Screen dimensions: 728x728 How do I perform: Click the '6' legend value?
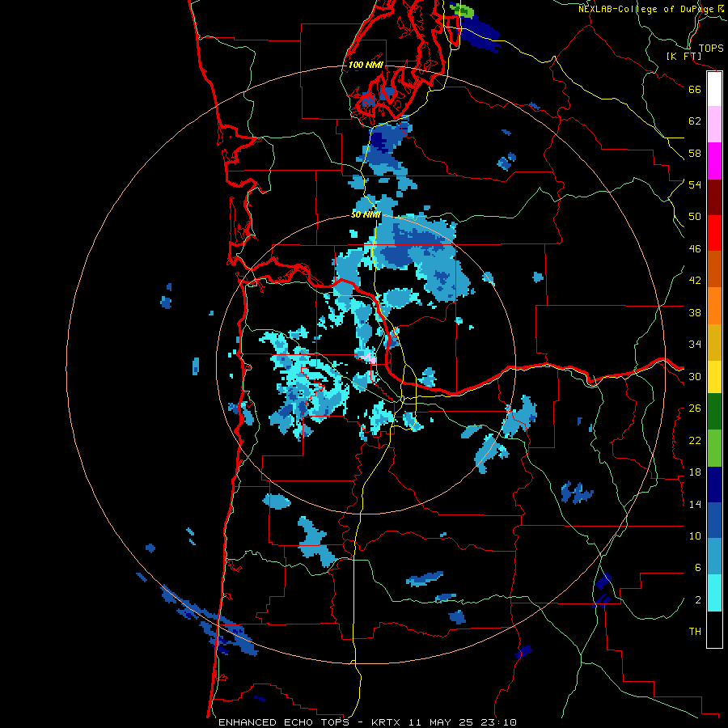tap(698, 567)
